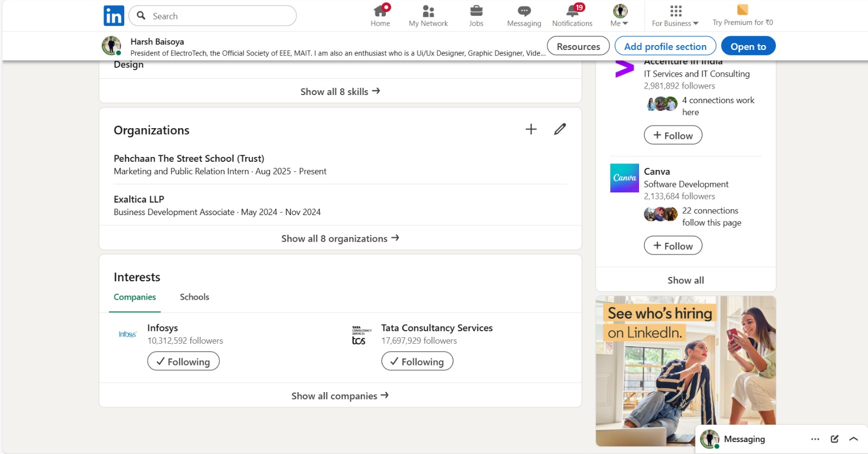868x454 pixels.
Task: Click messaging overlay profile avatar
Action: 709,439
